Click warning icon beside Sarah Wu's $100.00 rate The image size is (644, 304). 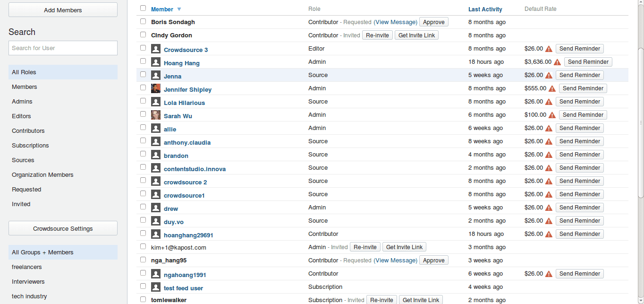(x=552, y=115)
